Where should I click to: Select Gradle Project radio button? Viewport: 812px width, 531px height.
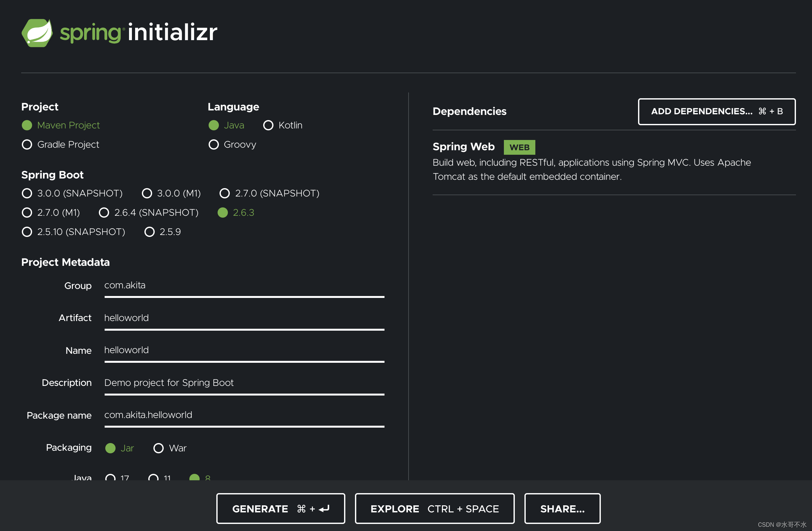point(27,144)
